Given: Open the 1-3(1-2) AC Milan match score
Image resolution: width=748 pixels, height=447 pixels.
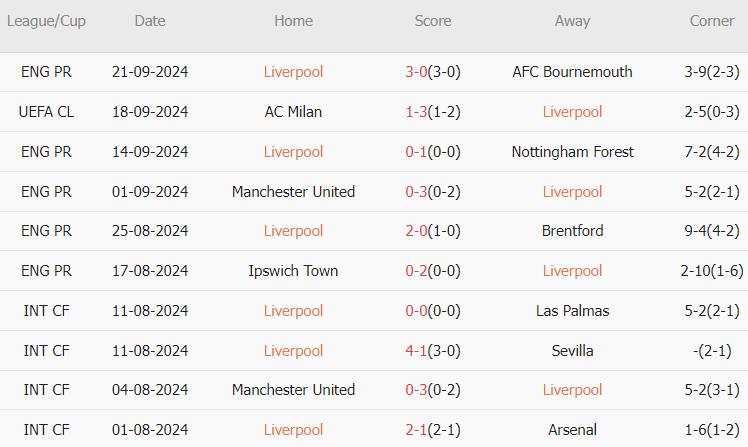Looking at the screenshot, I should point(432,112).
